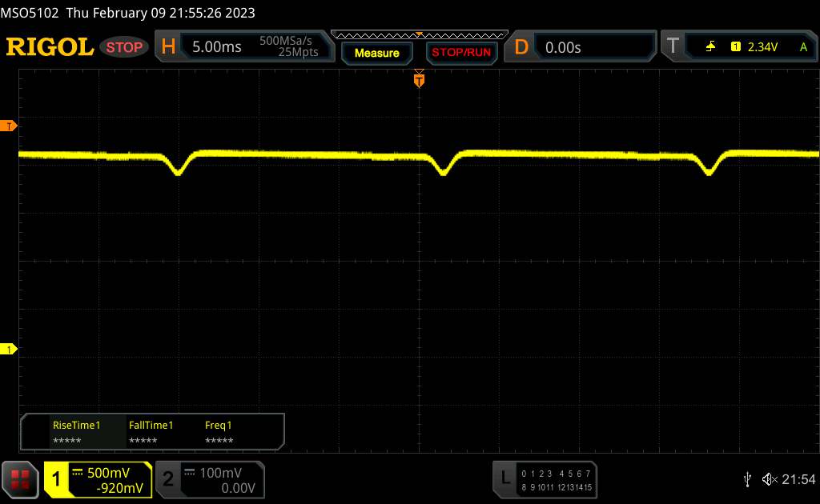This screenshot has width=820, height=504.
Task: Click the rising edge trigger type icon
Action: [710, 47]
